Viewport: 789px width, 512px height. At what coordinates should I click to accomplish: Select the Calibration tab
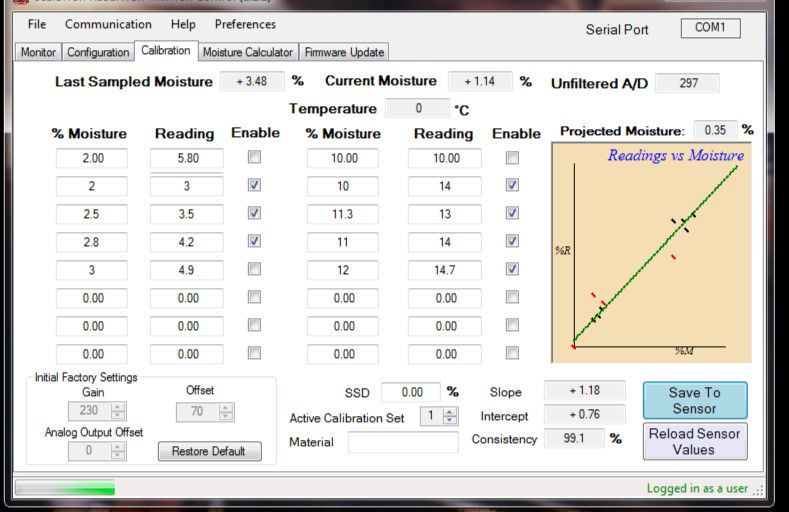click(x=166, y=51)
